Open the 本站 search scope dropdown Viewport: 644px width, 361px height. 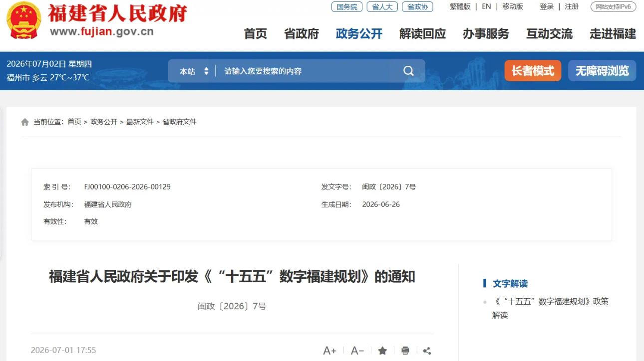[x=194, y=71]
